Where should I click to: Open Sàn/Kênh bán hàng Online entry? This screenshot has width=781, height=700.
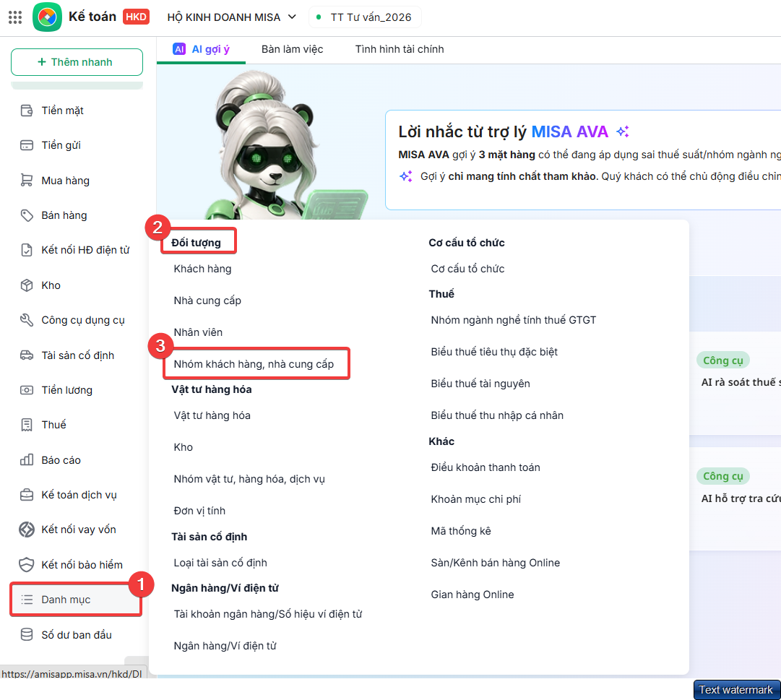496,563
